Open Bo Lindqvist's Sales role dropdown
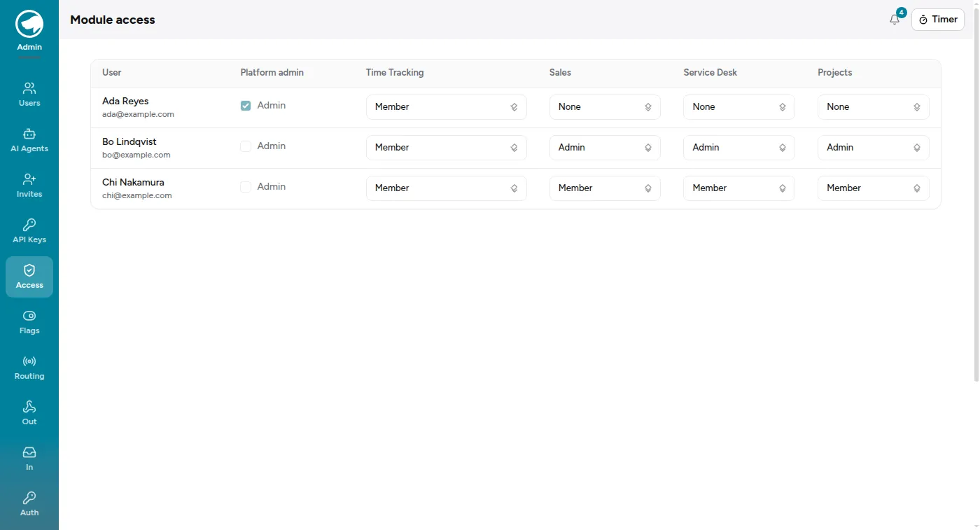The width and height of the screenshot is (980, 530). [605, 148]
